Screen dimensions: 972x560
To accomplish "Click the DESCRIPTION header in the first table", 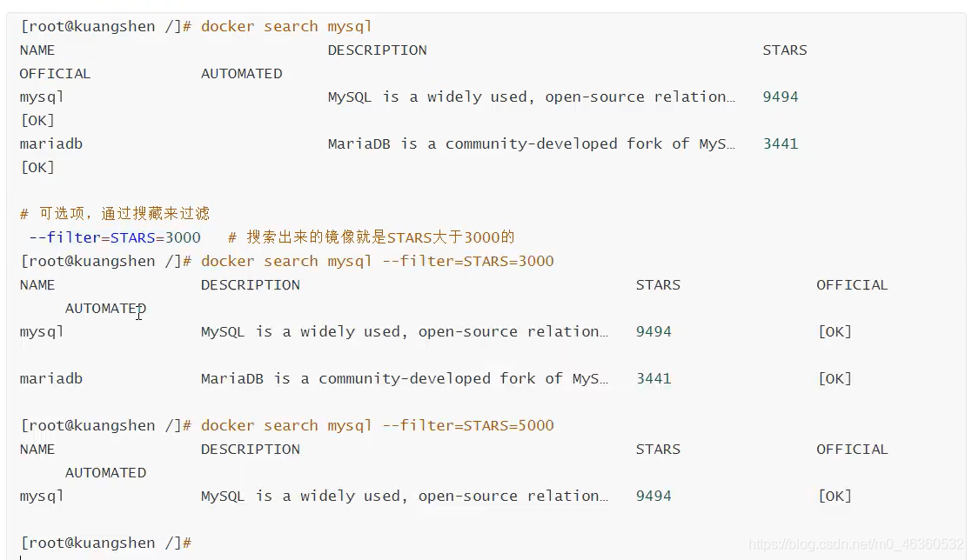I will coord(377,50).
